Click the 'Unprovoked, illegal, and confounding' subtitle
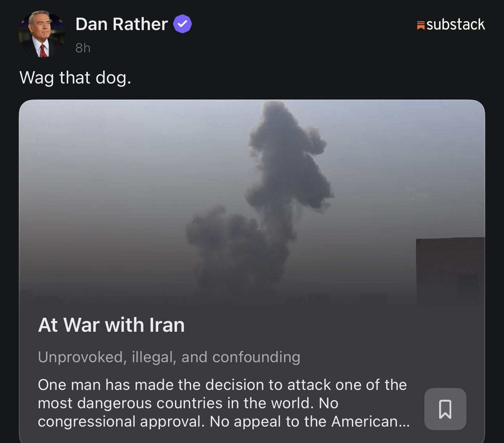Image resolution: width=504 pixels, height=443 pixels. point(169,357)
